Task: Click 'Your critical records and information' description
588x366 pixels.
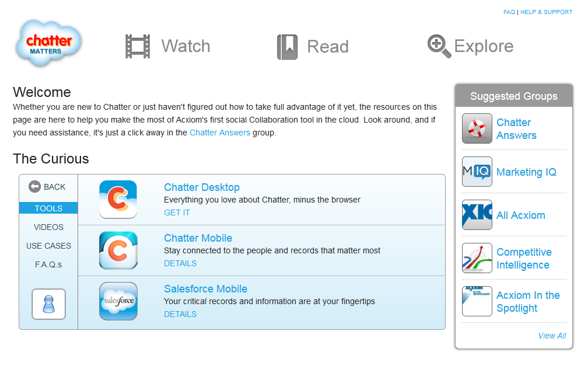Action: 269,301
